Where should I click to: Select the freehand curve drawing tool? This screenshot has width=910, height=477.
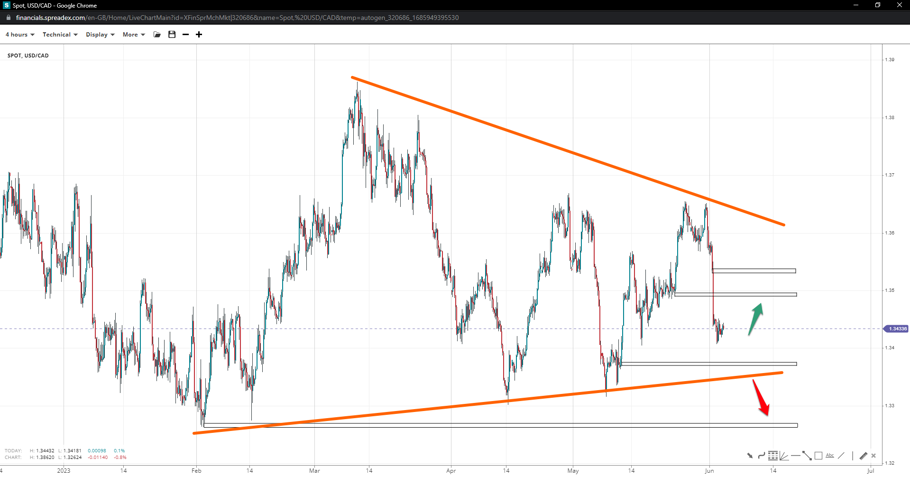click(x=761, y=456)
